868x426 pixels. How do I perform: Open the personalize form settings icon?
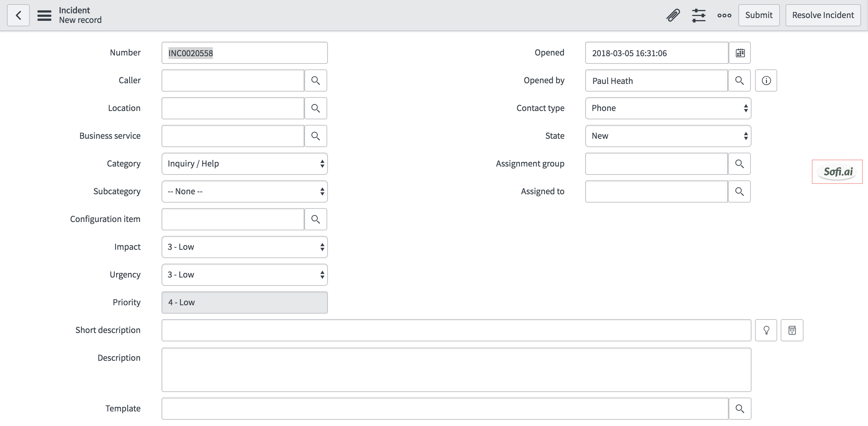click(x=698, y=15)
